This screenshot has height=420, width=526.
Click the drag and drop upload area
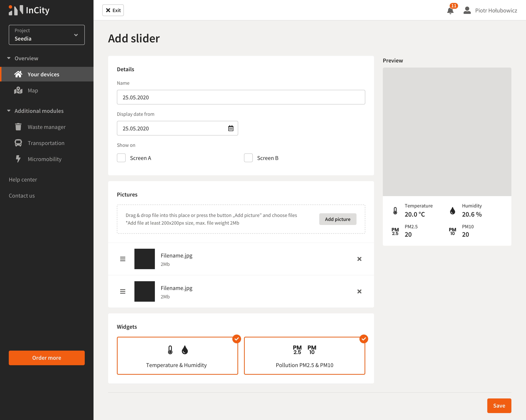coord(241,219)
